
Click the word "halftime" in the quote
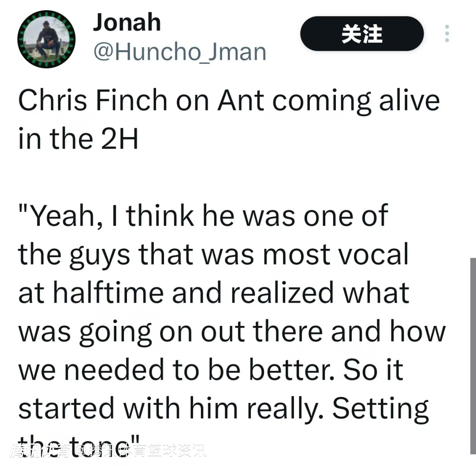pyautogui.click(x=108, y=293)
